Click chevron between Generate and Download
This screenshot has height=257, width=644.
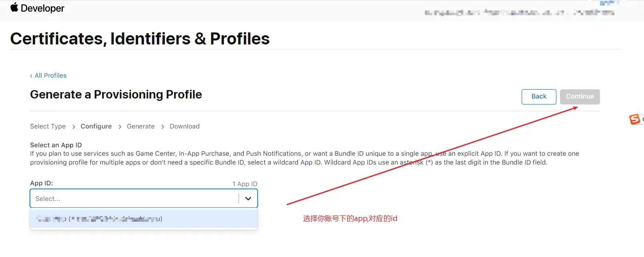pyautogui.click(x=162, y=127)
